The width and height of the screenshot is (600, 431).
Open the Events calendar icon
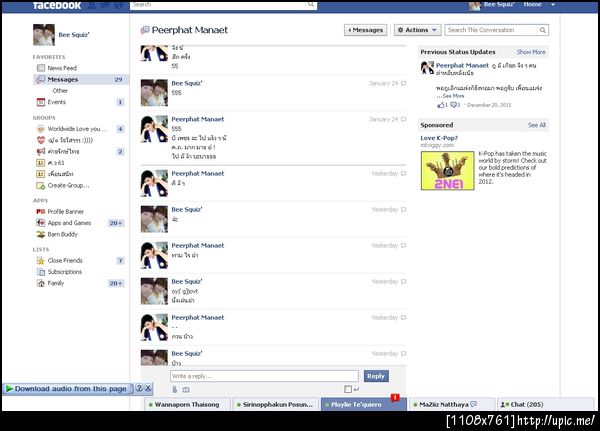[x=41, y=102]
